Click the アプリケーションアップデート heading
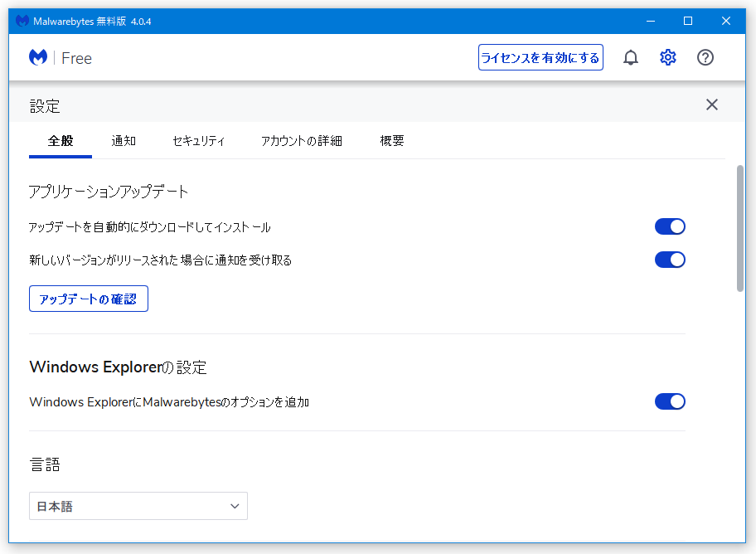The image size is (756, 554). (x=109, y=192)
